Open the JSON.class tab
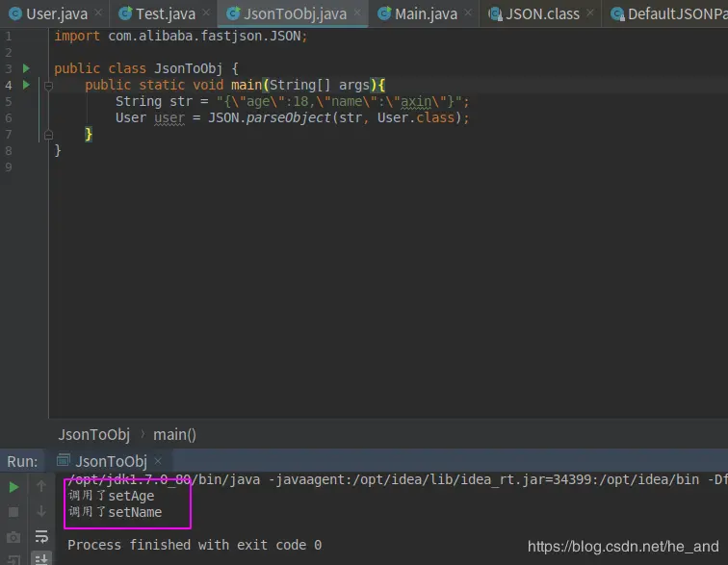 click(541, 13)
